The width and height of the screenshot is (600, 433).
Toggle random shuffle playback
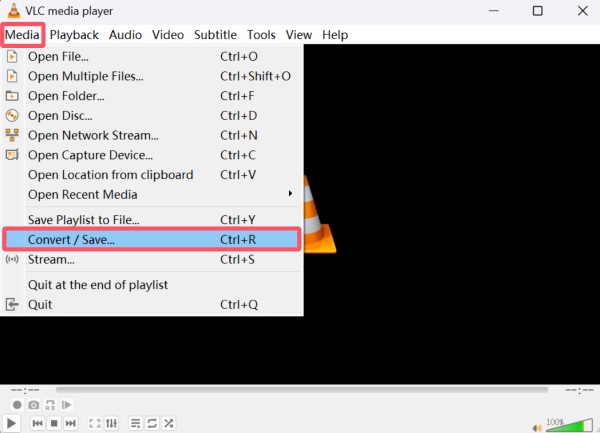pos(170,424)
